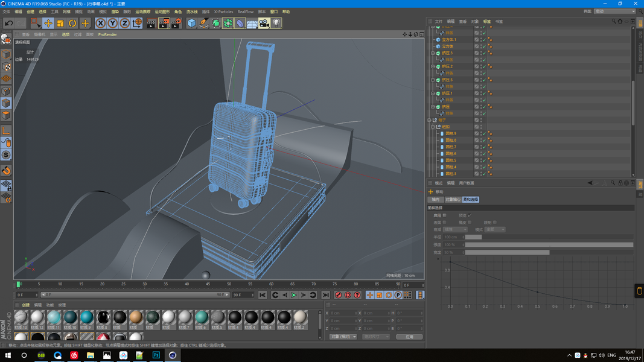Toggle the Y axis lock

click(x=112, y=24)
